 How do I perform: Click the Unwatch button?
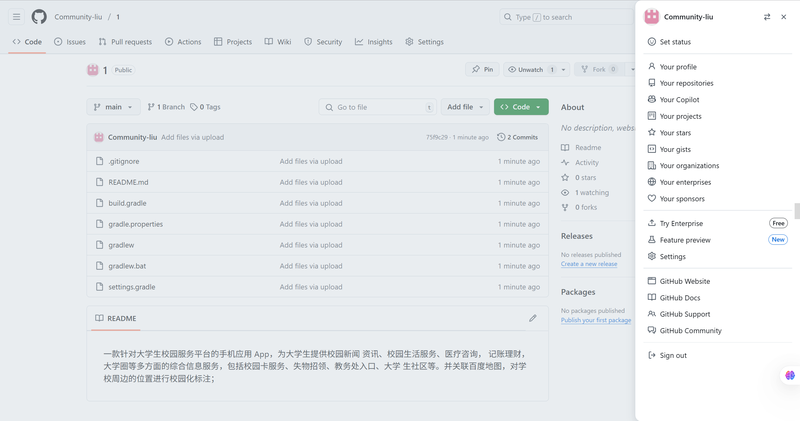click(531, 69)
